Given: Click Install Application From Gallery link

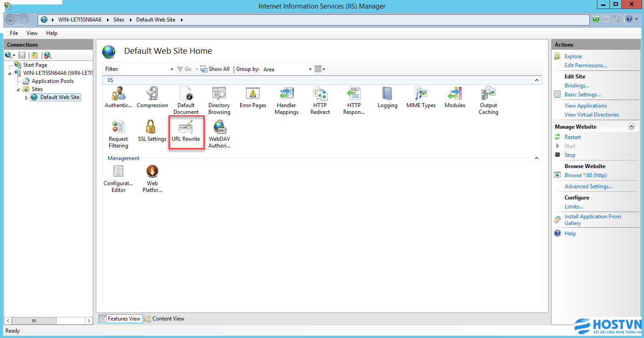Looking at the screenshot, I should (592, 220).
